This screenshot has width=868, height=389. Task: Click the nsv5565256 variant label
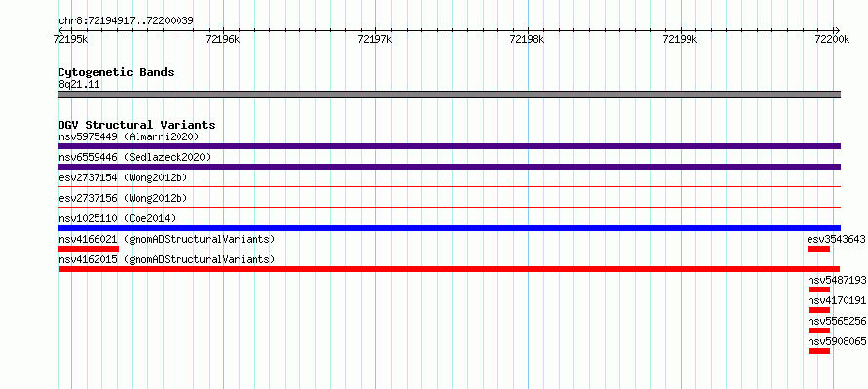tap(837, 321)
